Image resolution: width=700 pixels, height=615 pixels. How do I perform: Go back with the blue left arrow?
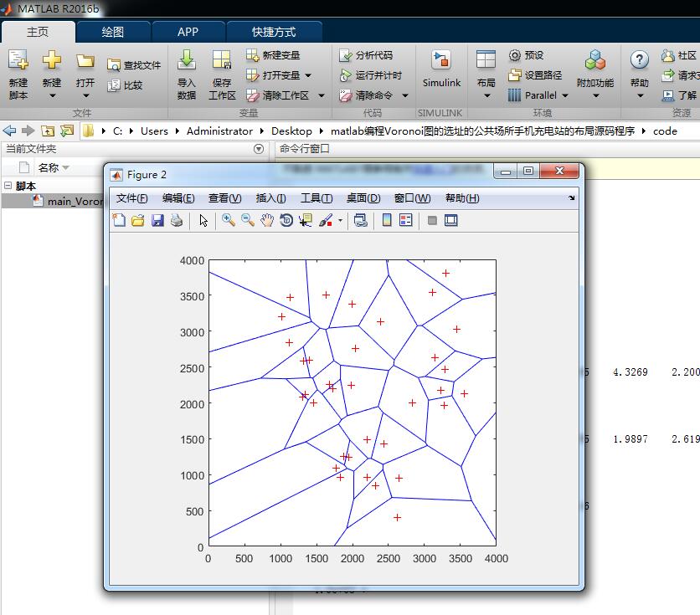coord(9,131)
